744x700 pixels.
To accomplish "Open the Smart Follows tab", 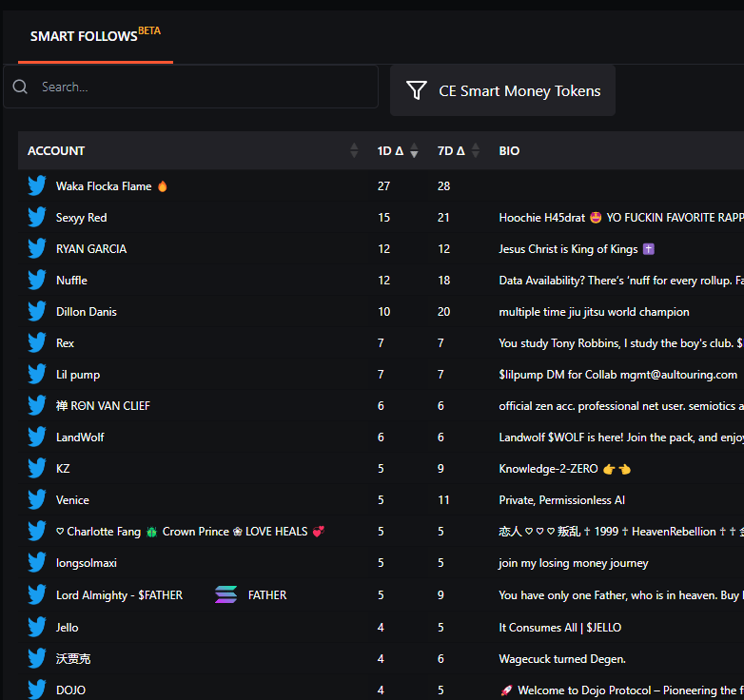I will click(95, 36).
